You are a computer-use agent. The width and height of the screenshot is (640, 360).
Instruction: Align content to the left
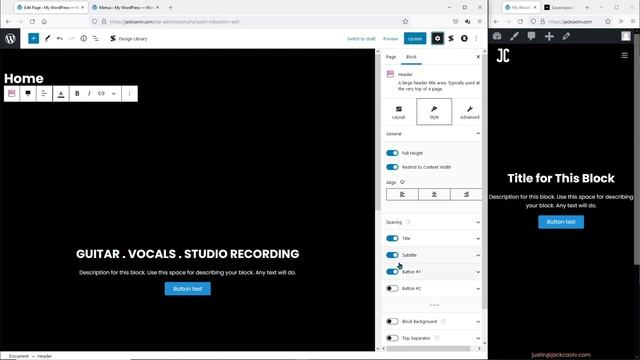[402, 194]
